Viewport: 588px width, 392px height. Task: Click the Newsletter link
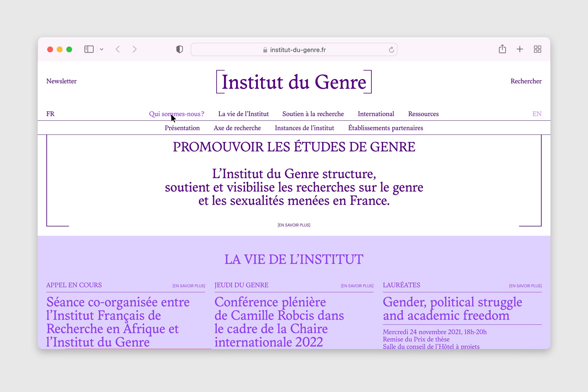click(x=61, y=81)
